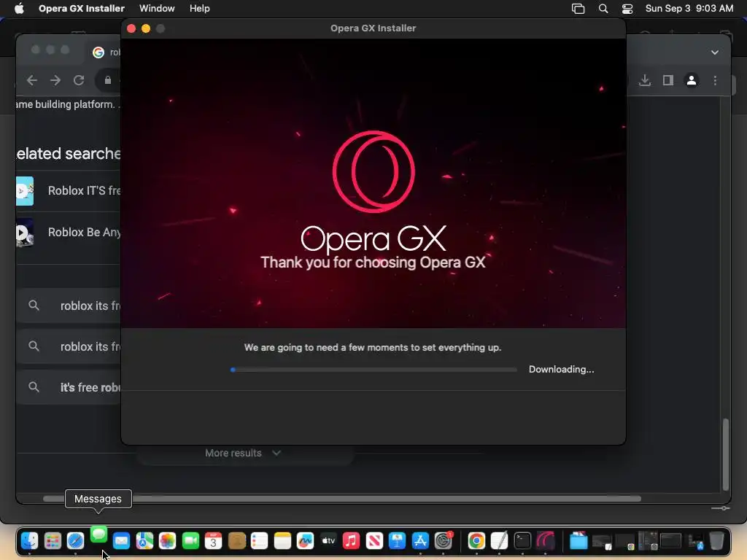The width and height of the screenshot is (747, 560).
Task: Click the installer download progress bar
Action: coord(373,370)
